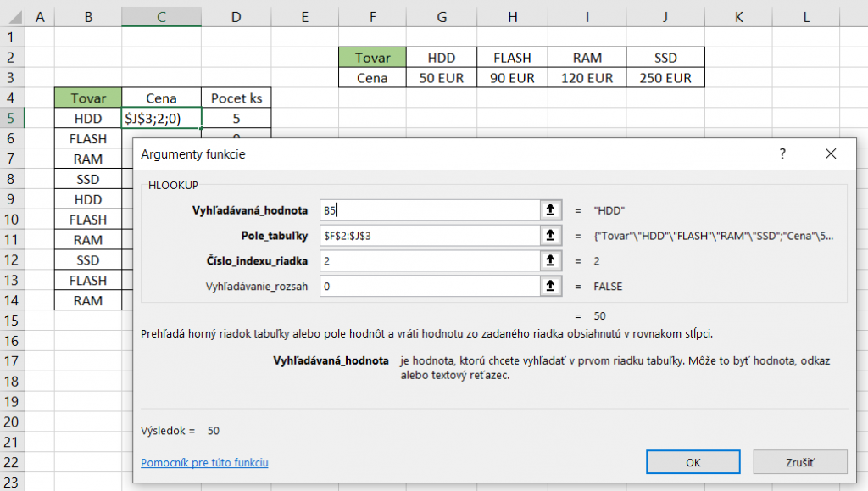
Task: Select column L header
Action: coord(806,17)
